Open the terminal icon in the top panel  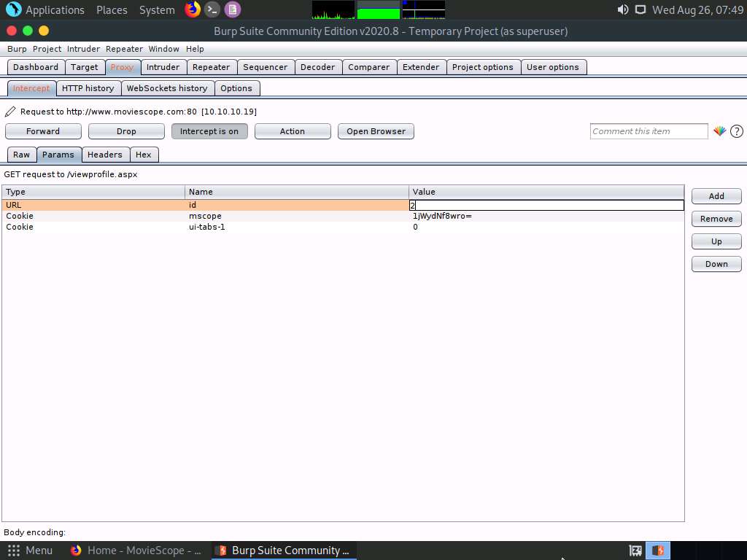coord(212,9)
